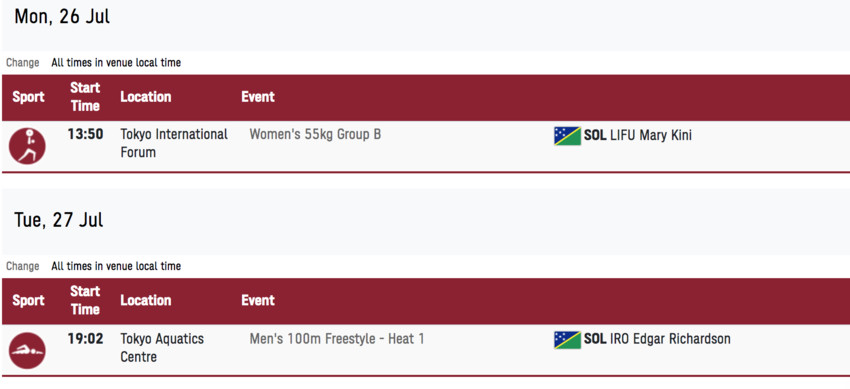Click Tokyo International Forum location
Viewport: 850px width, 389px height.
(x=174, y=143)
